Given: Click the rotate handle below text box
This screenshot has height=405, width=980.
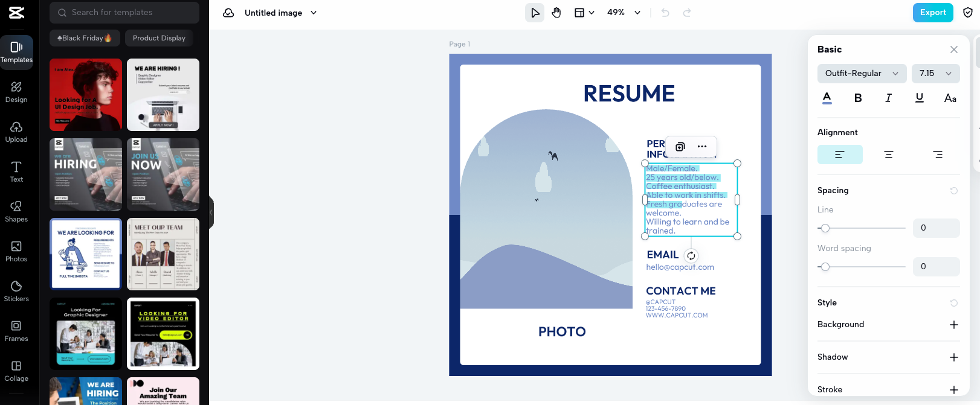Looking at the screenshot, I should coord(691,256).
